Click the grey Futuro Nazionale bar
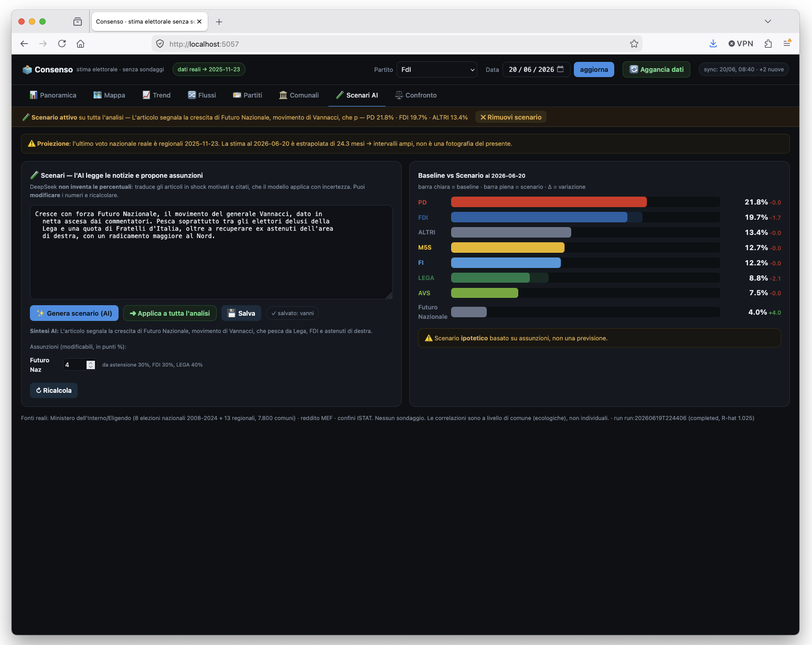This screenshot has height=645, width=812. tap(469, 312)
